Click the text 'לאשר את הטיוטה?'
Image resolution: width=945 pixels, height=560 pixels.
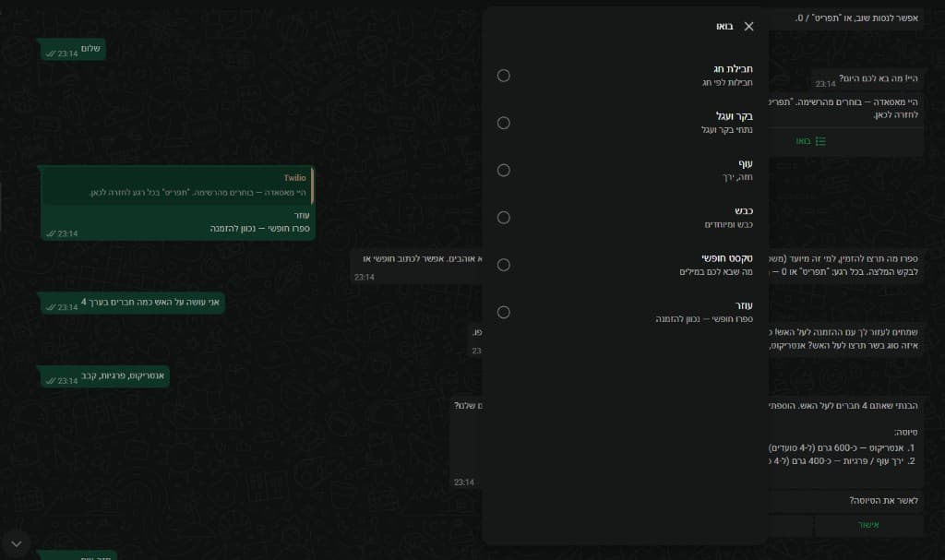click(883, 500)
